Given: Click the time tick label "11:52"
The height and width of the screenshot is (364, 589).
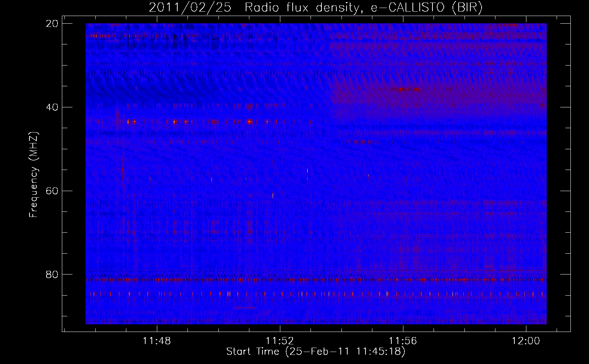Looking at the screenshot, I should (280, 341).
